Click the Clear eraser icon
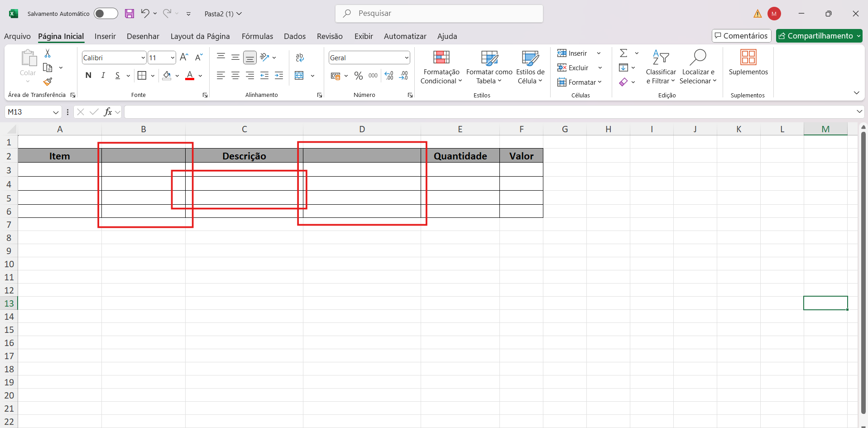 [x=623, y=82]
